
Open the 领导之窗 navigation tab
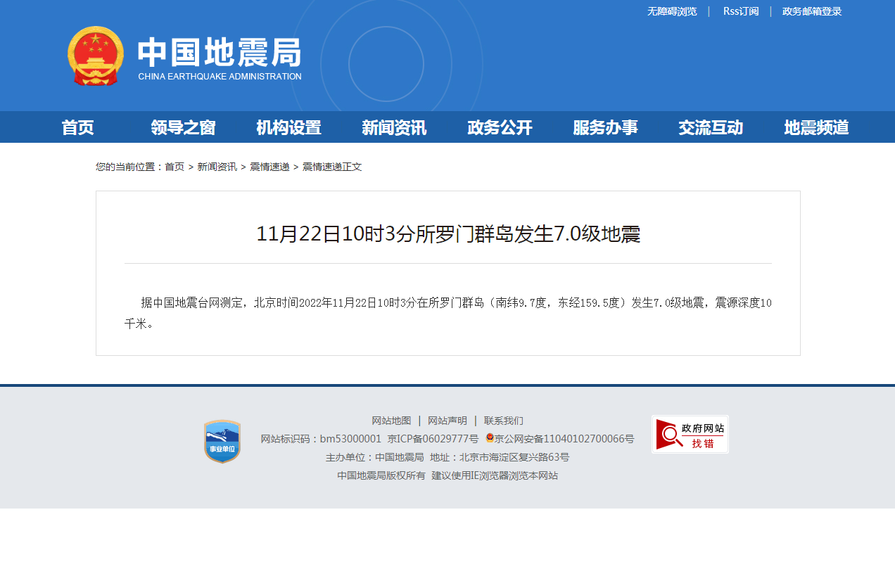(183, 127)
